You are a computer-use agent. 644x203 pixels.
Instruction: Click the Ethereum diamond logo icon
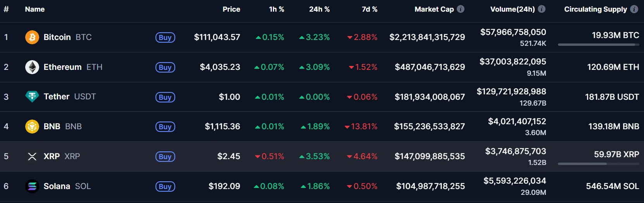(32, 67)
